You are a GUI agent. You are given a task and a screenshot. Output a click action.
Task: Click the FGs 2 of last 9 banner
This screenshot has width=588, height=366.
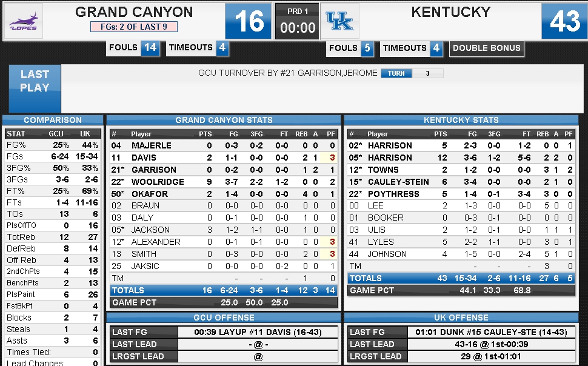coord(134,27)
